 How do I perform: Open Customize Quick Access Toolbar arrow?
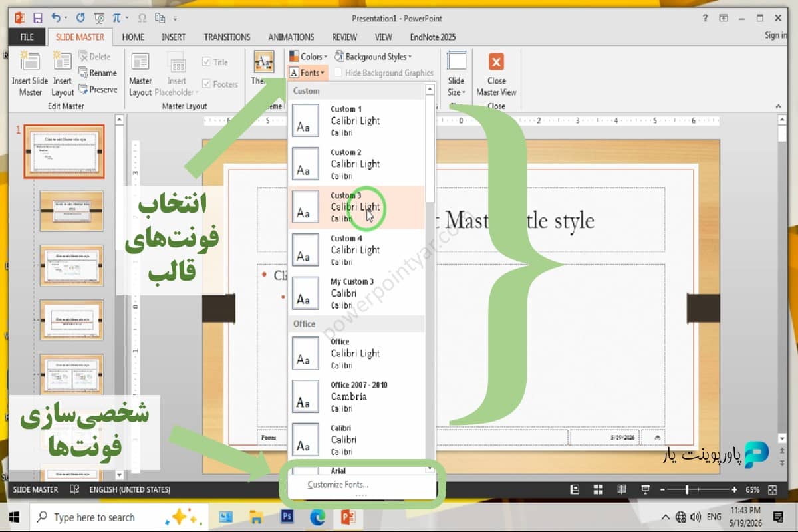tap(175, 18)
